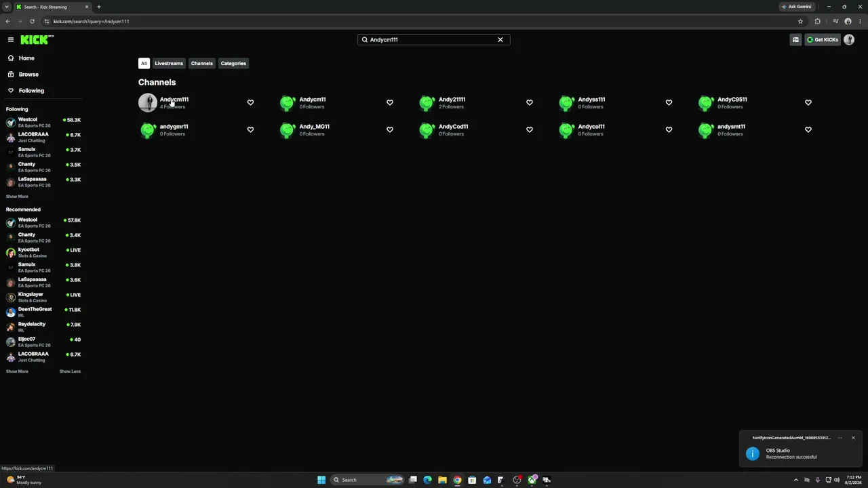The height and width of the screenshot is (488, 868).
Task: Open OBS notification options ellipsis
Action: 840,438
